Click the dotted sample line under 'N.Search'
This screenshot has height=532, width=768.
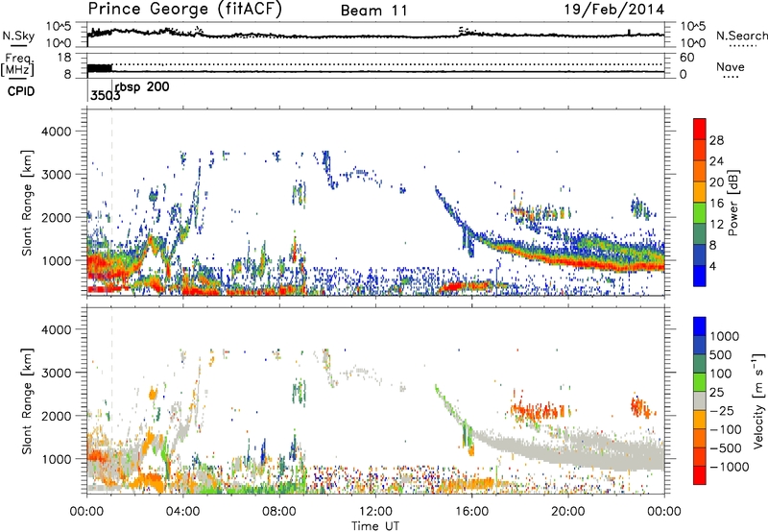(x=743, y=46)
